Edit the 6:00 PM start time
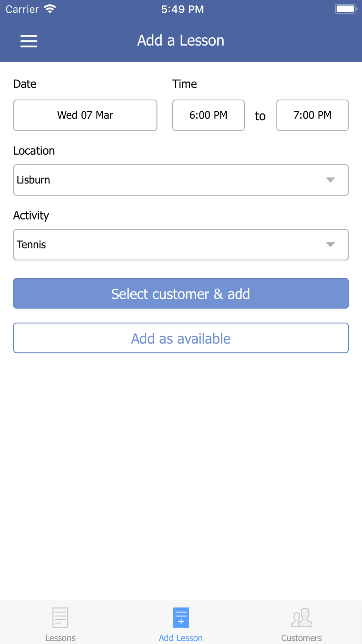362x644 pixels. (208, 115)
